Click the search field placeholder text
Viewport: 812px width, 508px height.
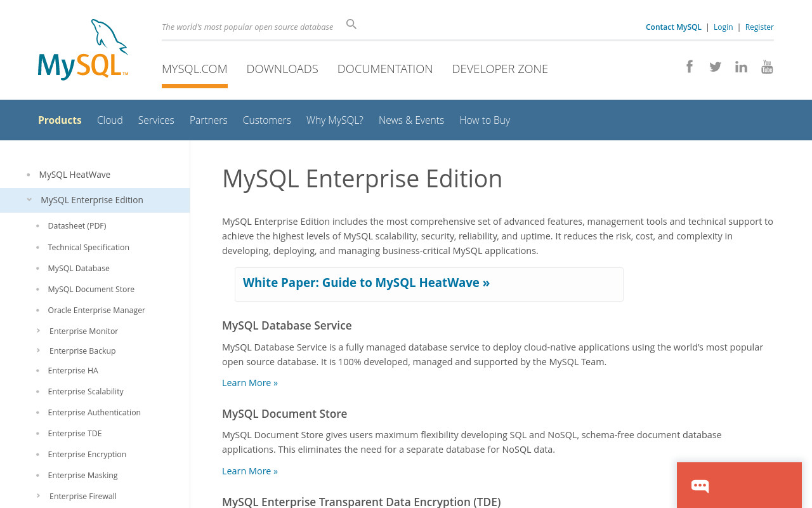[247, 27]
